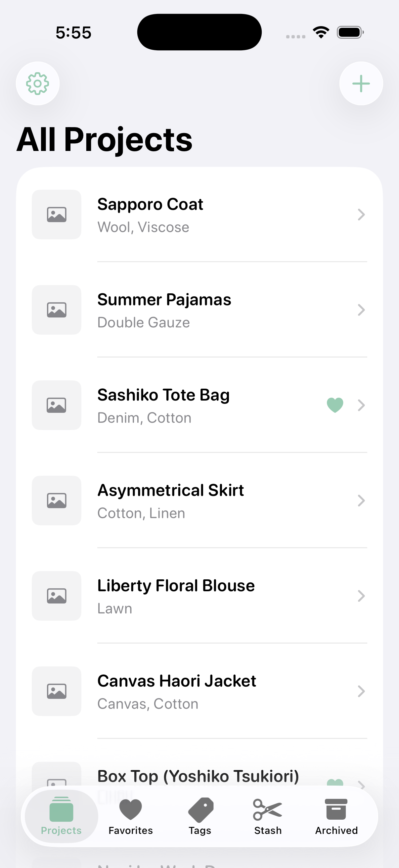Toggle favorite heart on Sashiko Tote Bag
This screenshot has width=399, height=868.
pyautogui.click(x=335, y=405)
